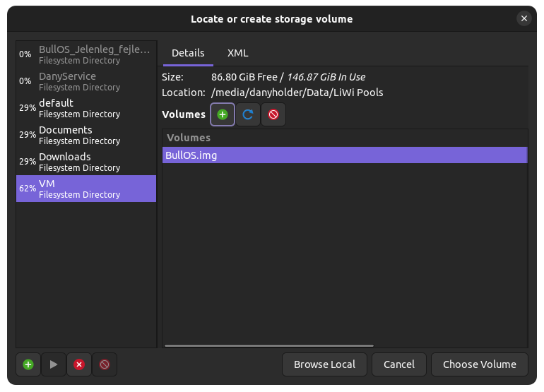Click the Browse Local button
This screenshot has width=544, height=392.
click(324, 364)
